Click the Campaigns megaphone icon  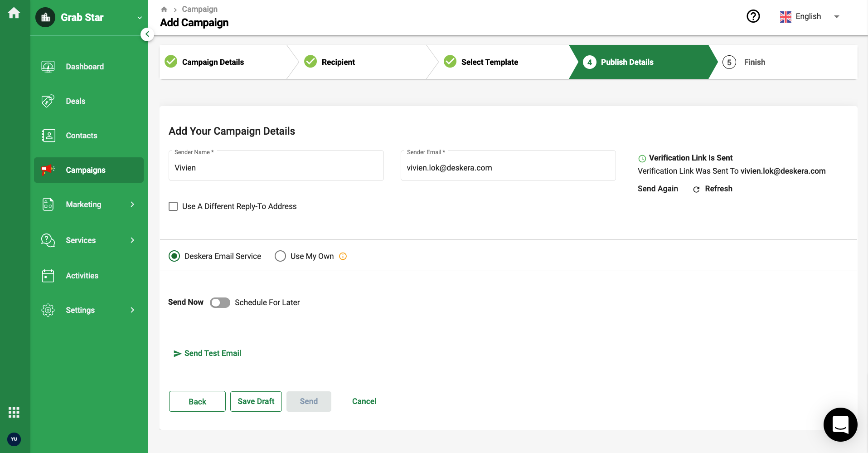[x=48, y=170]
